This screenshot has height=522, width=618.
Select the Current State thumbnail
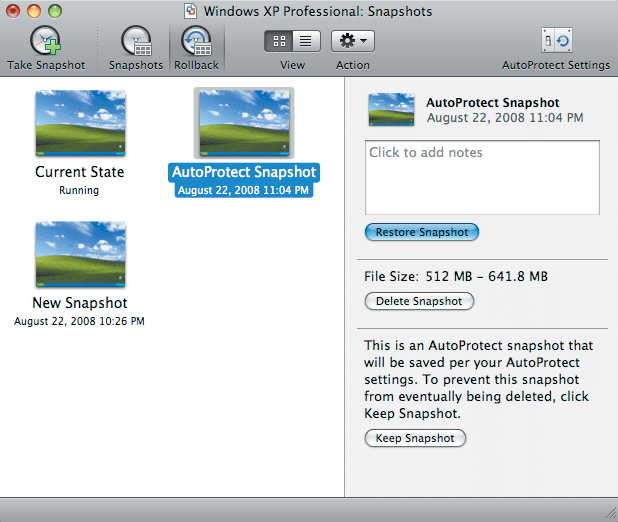[80, 123]
